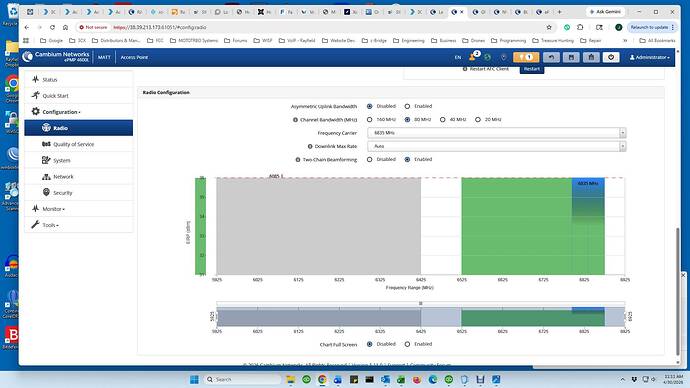690x388 pixels.
Task: Click the chart range slider center handle
Action: click(421, 304)
